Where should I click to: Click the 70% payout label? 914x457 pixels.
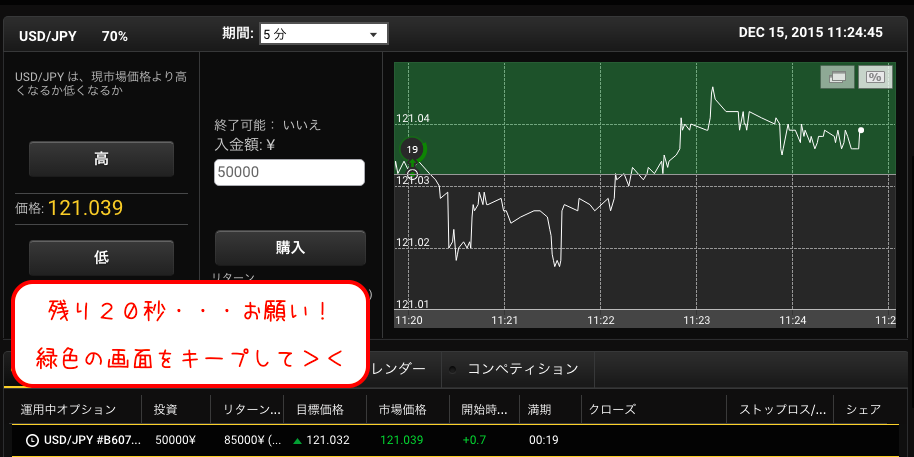pos(115,36)
